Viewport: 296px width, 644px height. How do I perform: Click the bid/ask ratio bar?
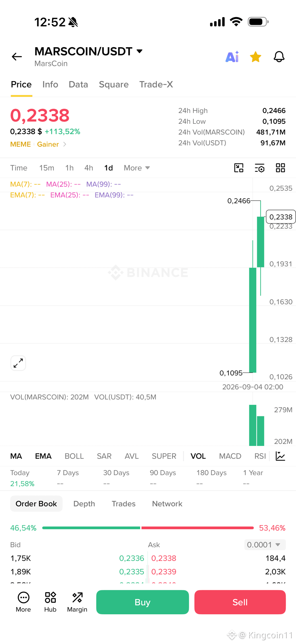point(148,528)
